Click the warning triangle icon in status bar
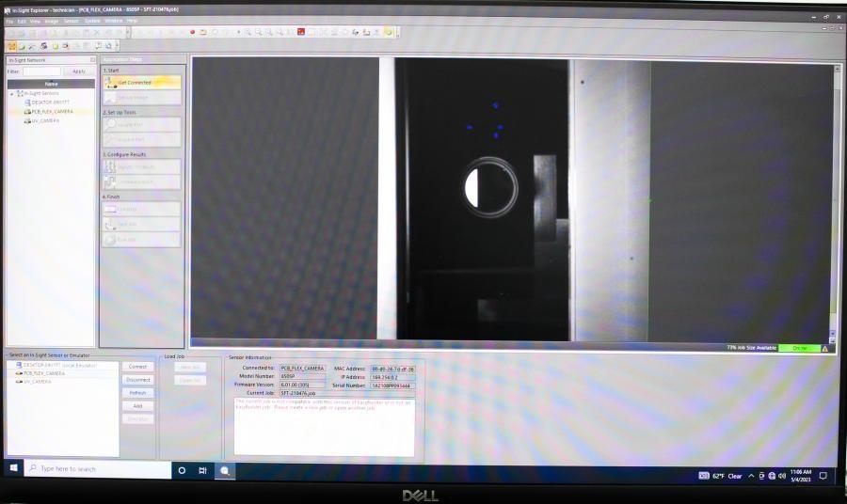 coord(824,349)
